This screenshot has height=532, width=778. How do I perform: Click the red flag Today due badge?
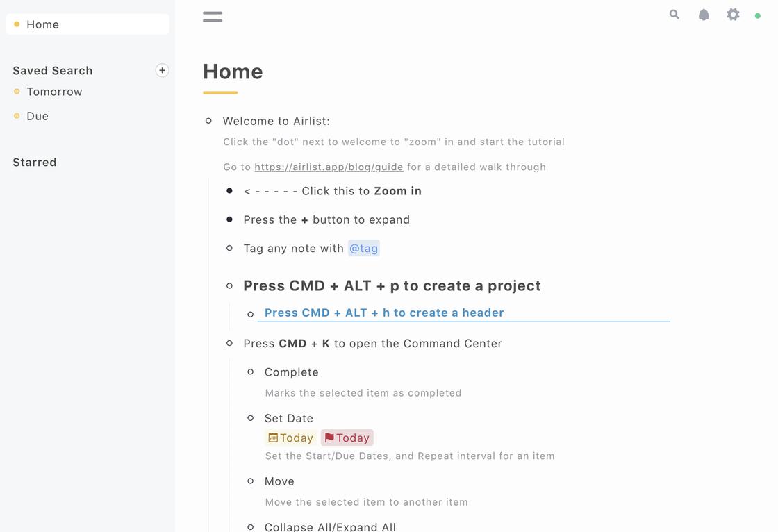pyautogui.click(x=347, y=438)
